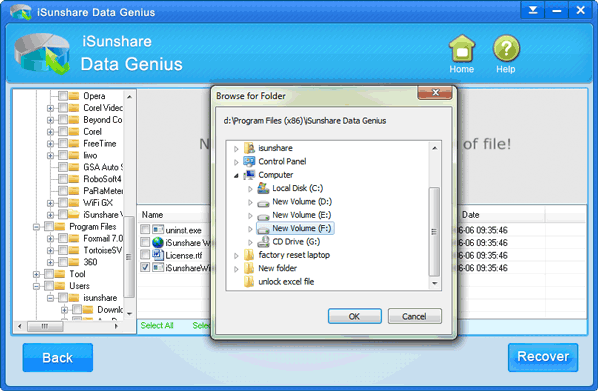Click the FreeTime folder icon
Viewport: 598px width, 391px height.
(x=74, y=143)
